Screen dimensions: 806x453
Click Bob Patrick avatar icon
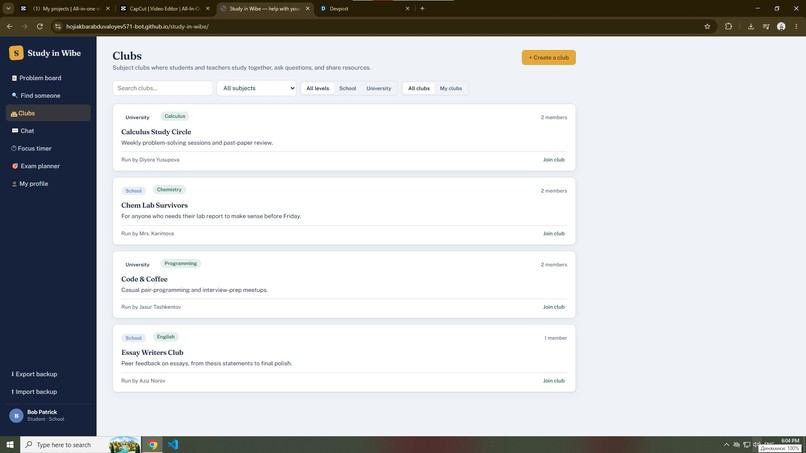16,415
